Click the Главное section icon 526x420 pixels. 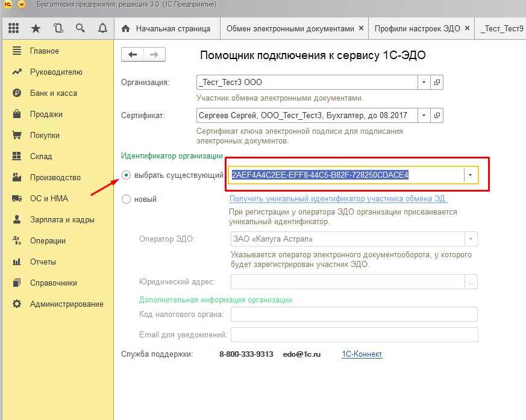pos(17,51)
